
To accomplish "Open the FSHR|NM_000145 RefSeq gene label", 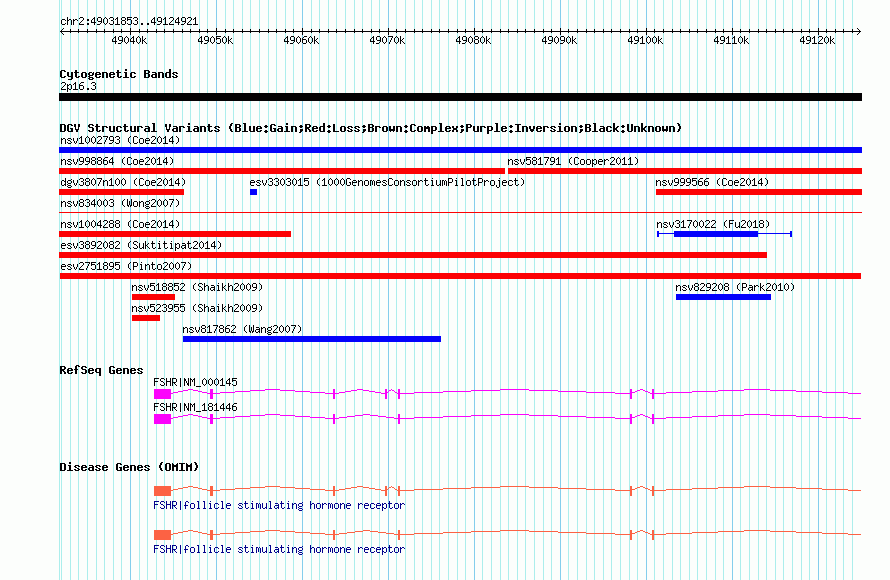I will (195, 383).
